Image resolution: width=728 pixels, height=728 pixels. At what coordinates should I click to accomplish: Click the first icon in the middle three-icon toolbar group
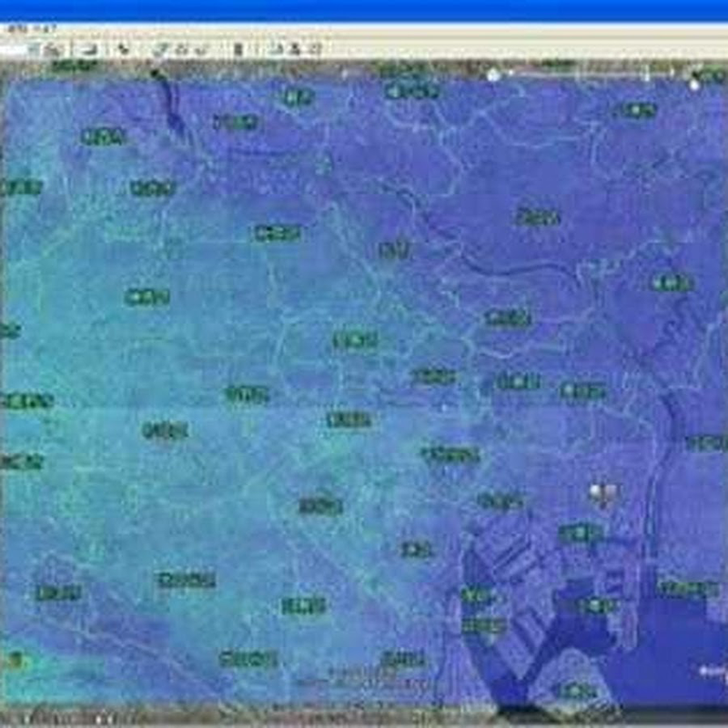pyautogui.click(x=159, y=49)
